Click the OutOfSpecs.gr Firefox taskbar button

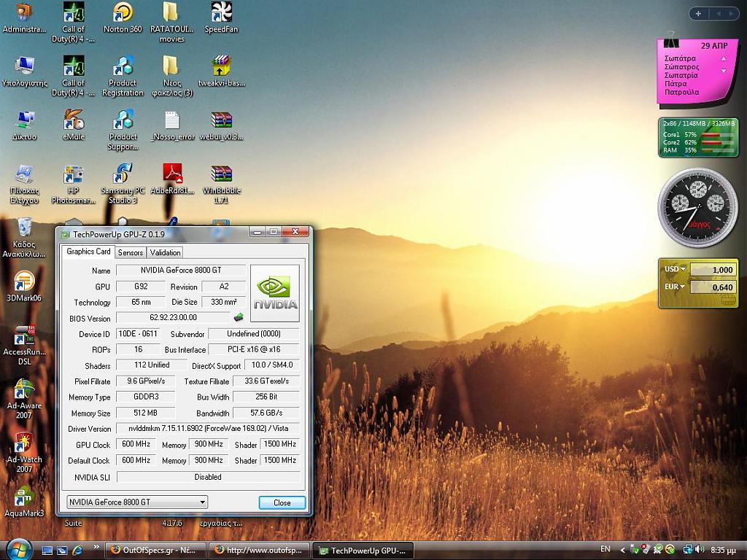[154, 551]
